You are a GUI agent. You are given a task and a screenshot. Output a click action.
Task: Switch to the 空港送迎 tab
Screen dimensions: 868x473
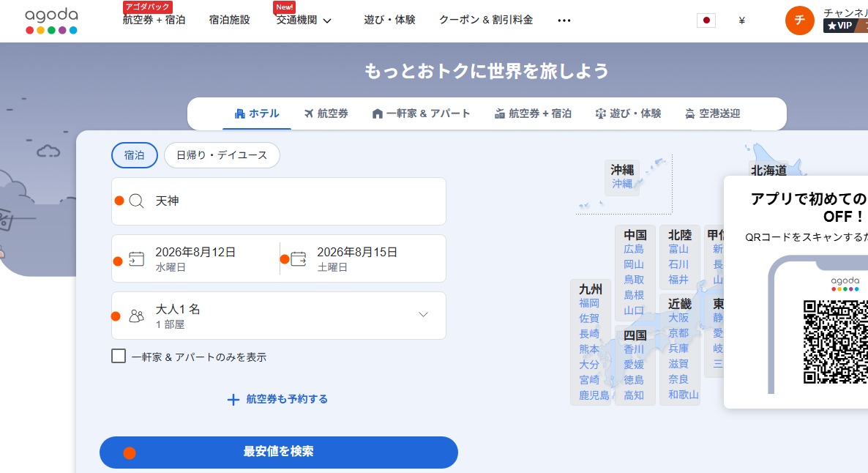[712, 113]
